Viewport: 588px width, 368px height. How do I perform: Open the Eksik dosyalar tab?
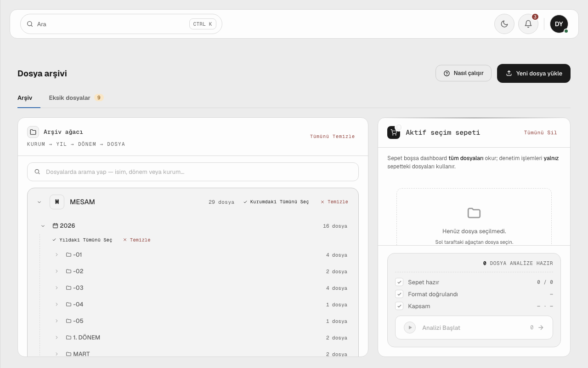[76, 98]
